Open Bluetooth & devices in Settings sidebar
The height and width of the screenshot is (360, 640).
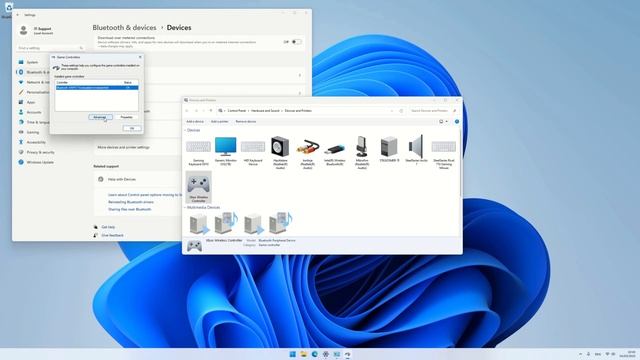pyautogui.click(x=33, y=72)
